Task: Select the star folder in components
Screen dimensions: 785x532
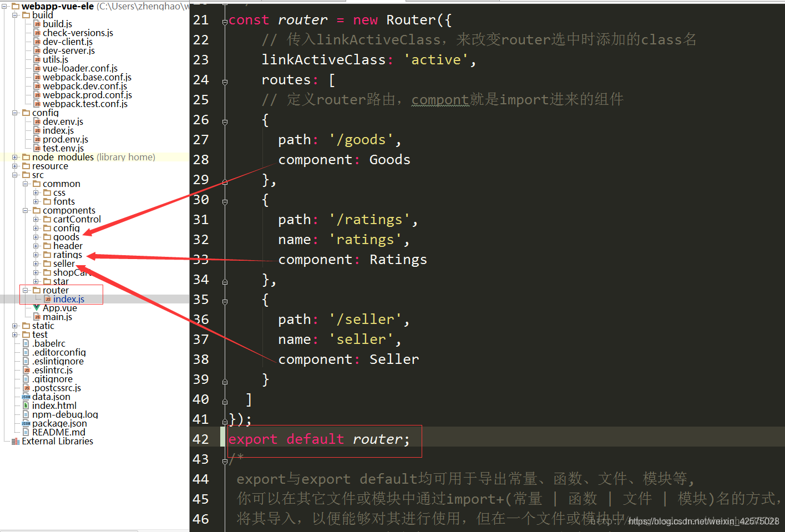Action: tap(61, 281)
